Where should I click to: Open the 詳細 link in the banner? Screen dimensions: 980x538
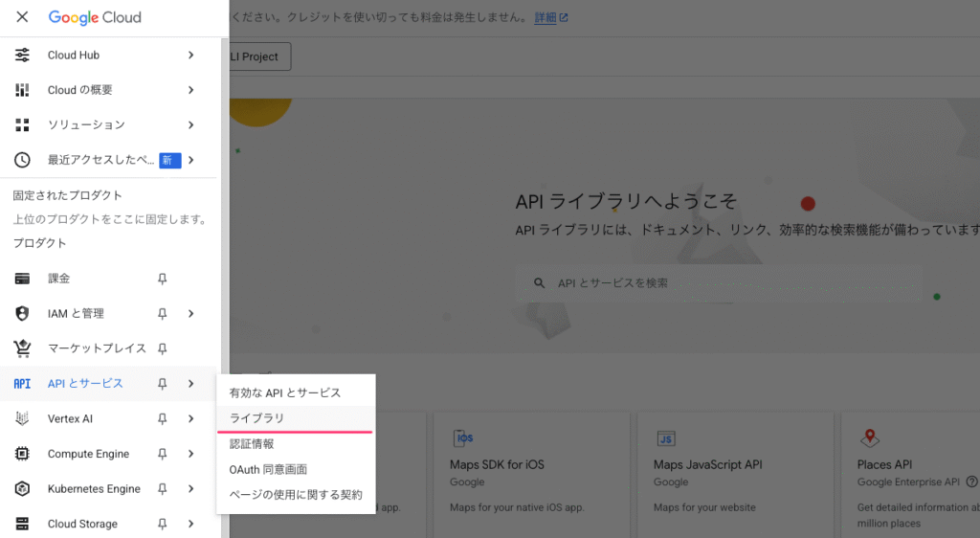pyautogui.click(x=545, y=18)
